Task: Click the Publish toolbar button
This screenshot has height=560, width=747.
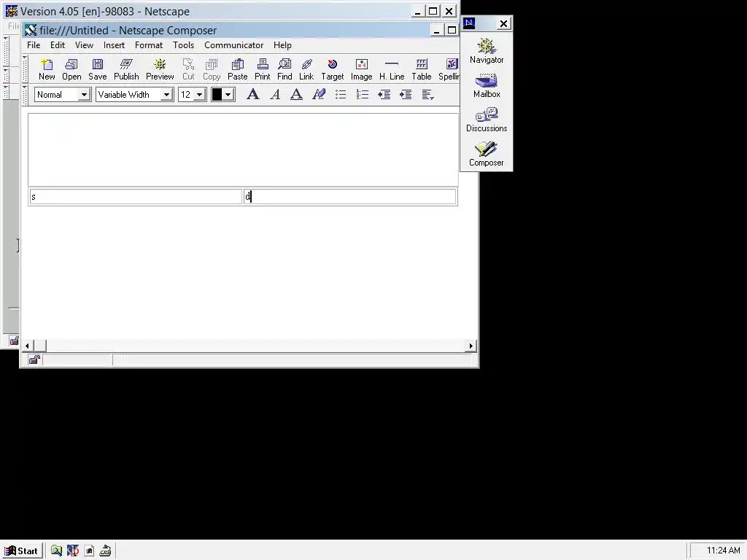Action: click(126, 69)
